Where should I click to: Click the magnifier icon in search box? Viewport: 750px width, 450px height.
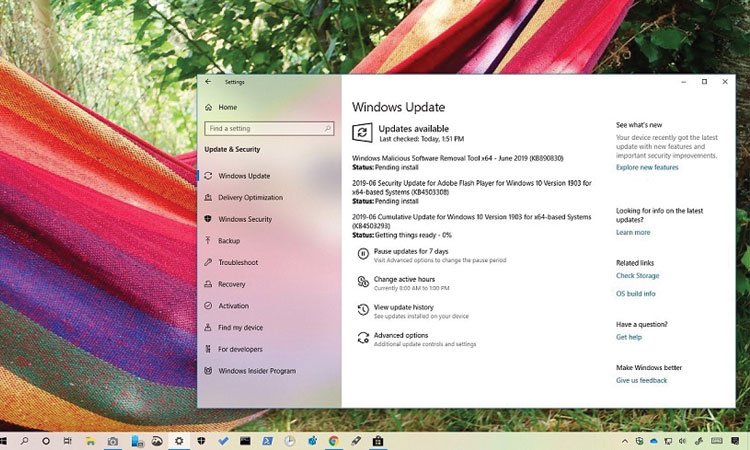click(327, 129)
